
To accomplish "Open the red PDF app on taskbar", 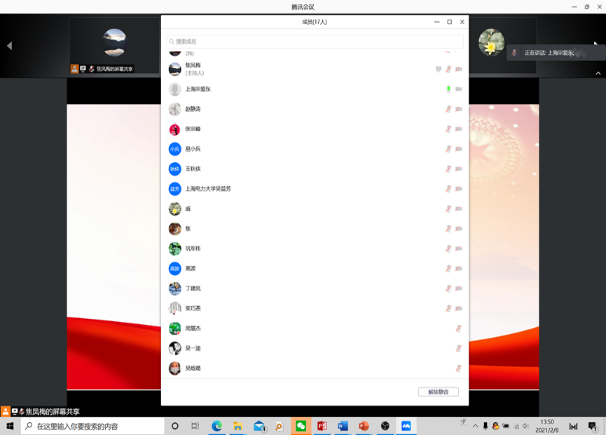I will tap(322, 426).
